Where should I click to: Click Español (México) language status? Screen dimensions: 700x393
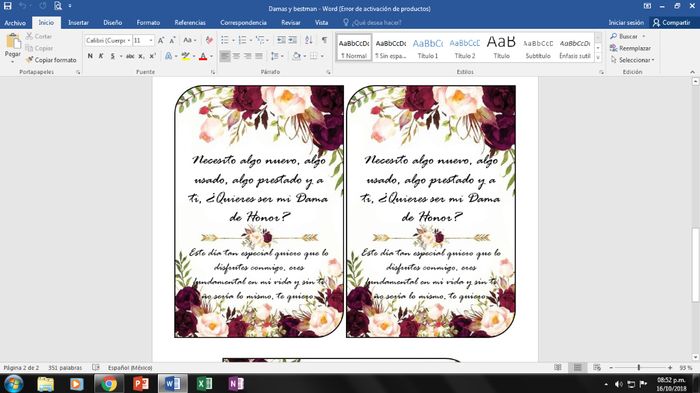coord(130,368)
